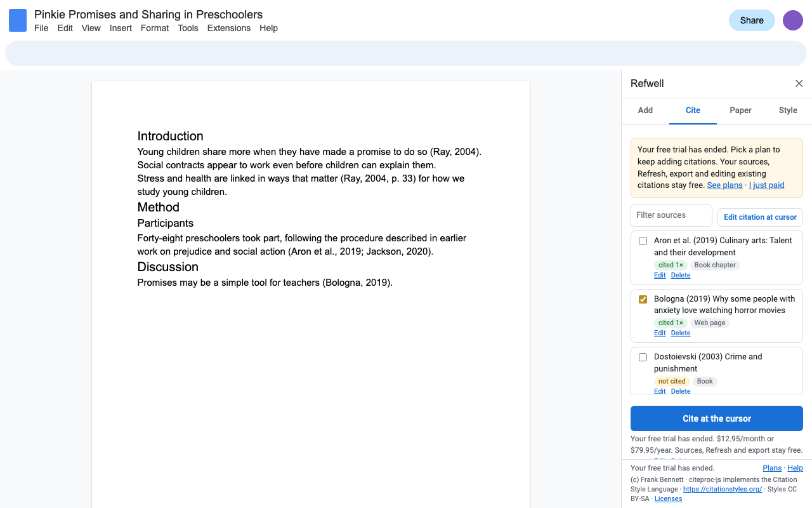Open the Insert menu
The image size is (812, 508).
(x=121, y=28)
